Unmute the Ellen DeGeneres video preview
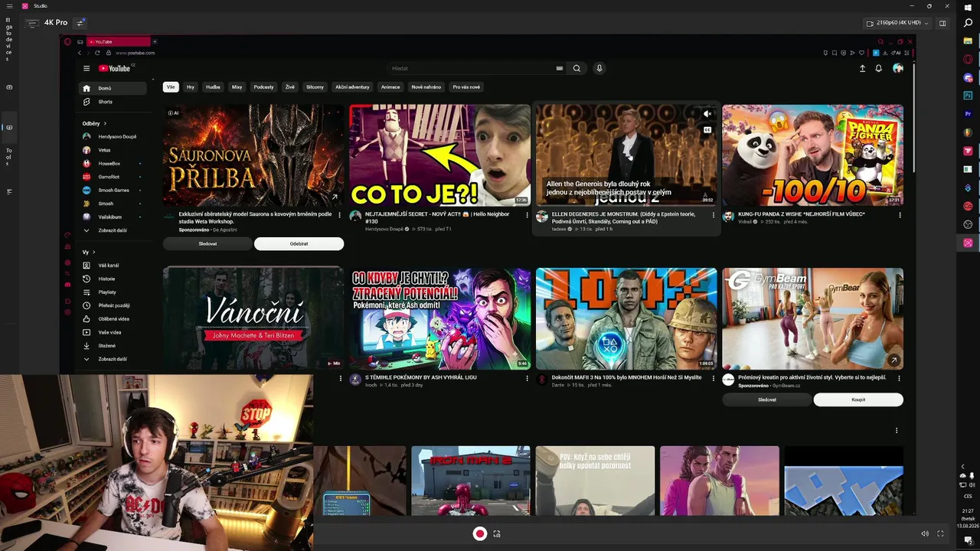This screenshot has height=551, width=980. tap(708, 114)
